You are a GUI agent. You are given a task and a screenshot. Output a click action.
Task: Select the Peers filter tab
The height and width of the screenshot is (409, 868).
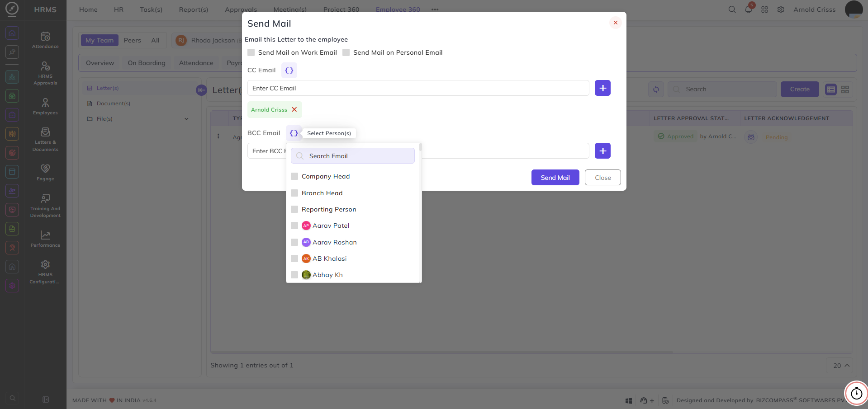tap(133, 40)
